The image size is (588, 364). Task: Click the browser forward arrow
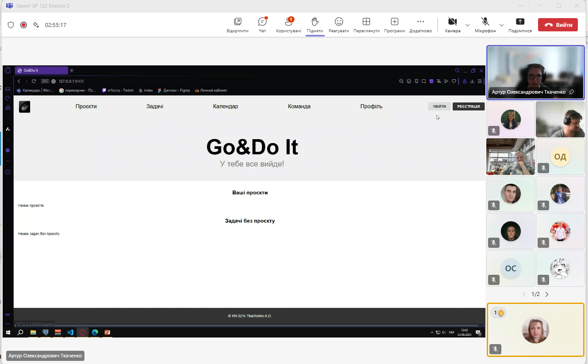[x=26, y=81]
